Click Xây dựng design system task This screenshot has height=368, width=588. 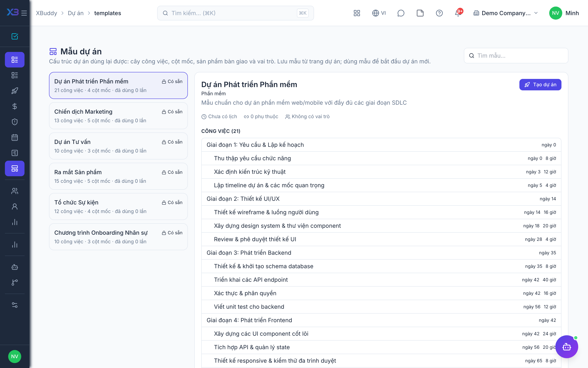[x=381, y=226]
